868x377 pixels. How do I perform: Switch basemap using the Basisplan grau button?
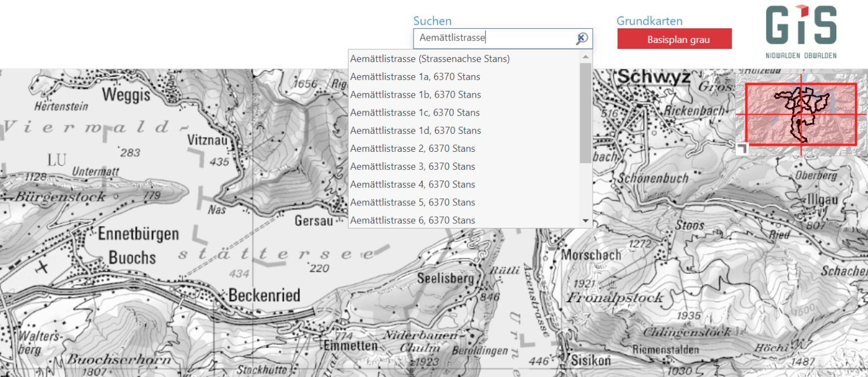674,38
